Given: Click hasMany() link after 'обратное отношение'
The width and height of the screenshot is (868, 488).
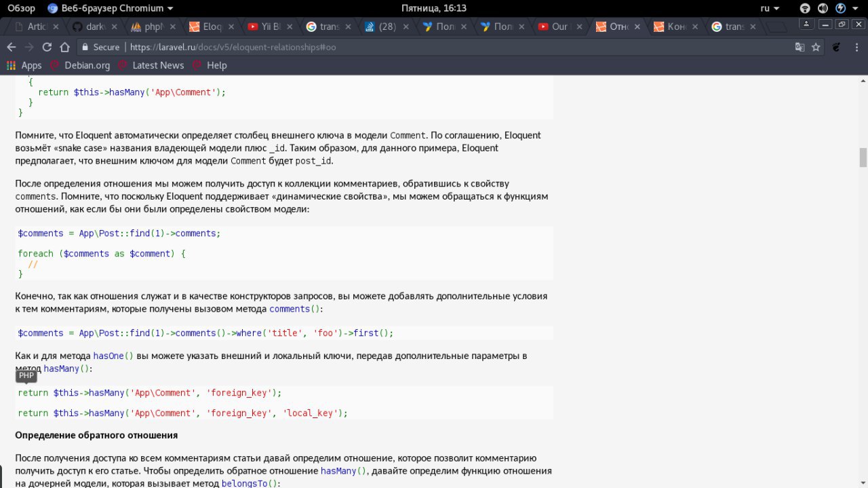Looking at the screenshot, I should 344,471.
